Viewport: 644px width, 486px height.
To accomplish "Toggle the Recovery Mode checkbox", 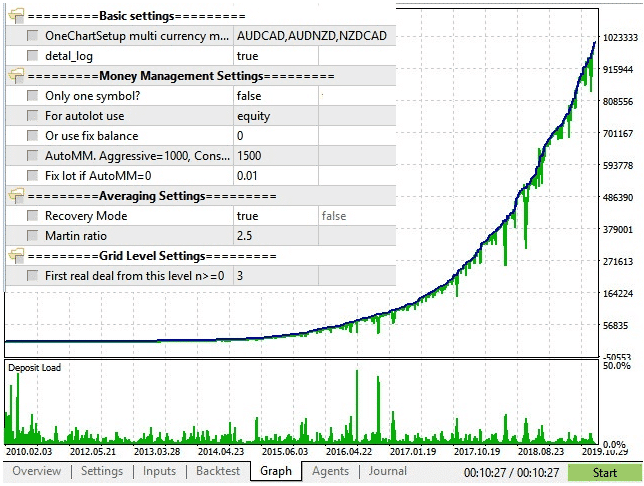I will click(x=32, y=216).
